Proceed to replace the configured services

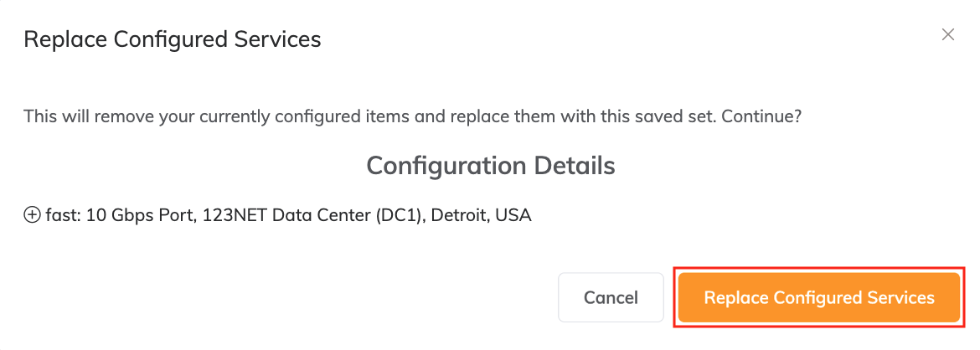pos(819,297)
